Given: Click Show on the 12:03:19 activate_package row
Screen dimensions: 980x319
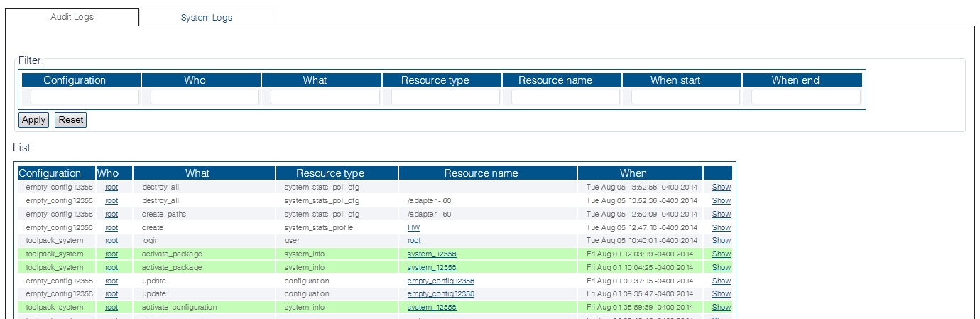Looking at the screenshot, I should coord(721,254).
